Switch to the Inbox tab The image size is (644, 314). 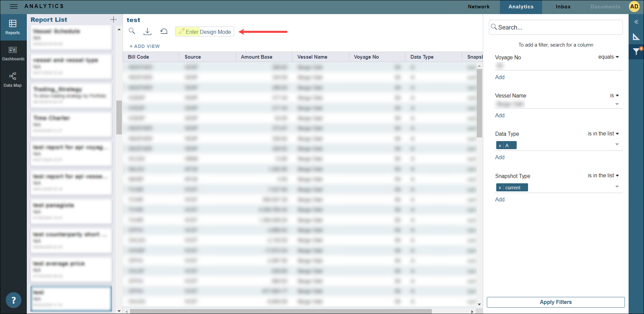coord(563,7)
